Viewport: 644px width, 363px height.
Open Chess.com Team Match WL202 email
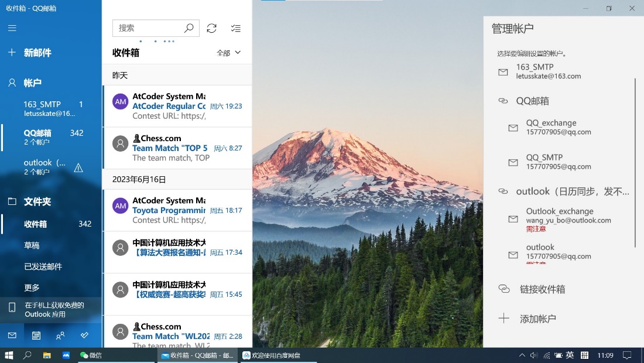click(177, 332)
